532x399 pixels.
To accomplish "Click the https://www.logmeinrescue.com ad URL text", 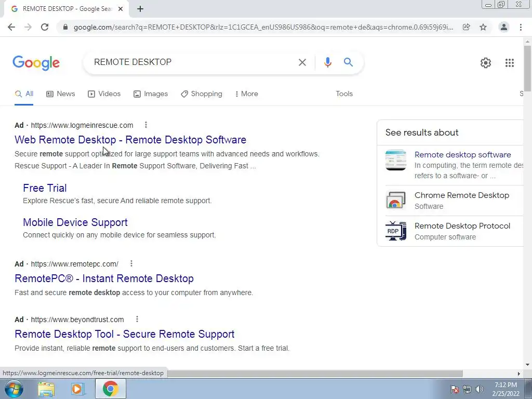I will point(82,125).
